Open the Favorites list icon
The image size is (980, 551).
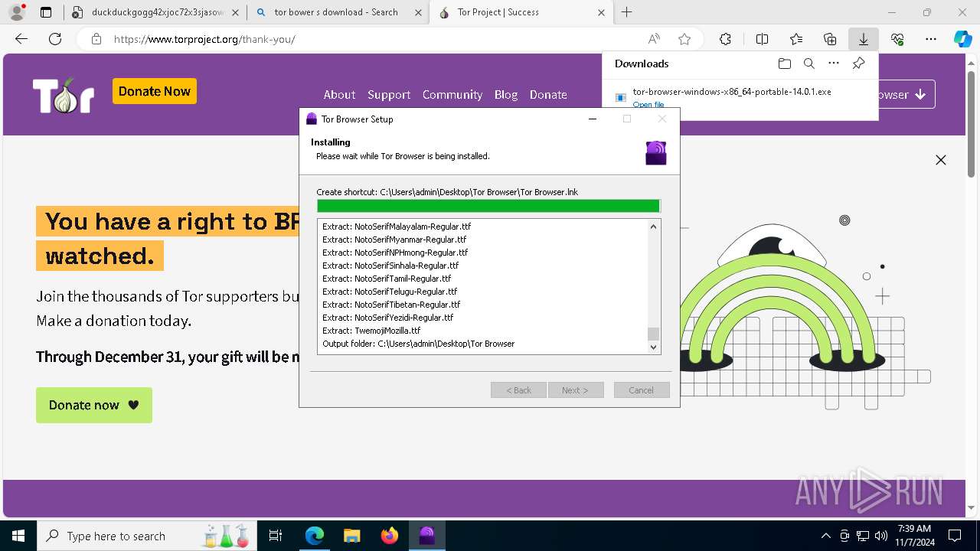tap(796, 39)
